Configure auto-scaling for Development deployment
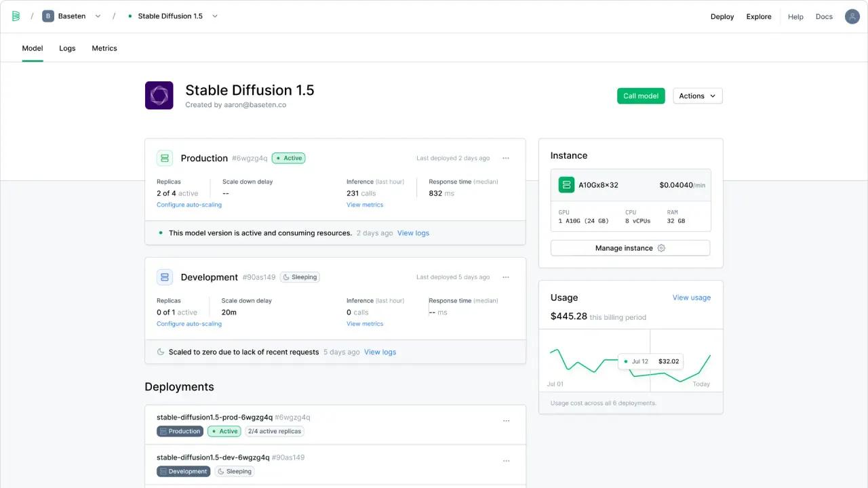This screenshot has width=868, height=488. 189,324
